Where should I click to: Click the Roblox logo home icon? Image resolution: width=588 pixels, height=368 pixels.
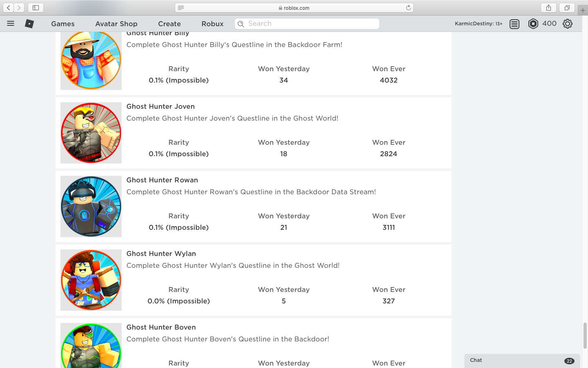[29, 24]
